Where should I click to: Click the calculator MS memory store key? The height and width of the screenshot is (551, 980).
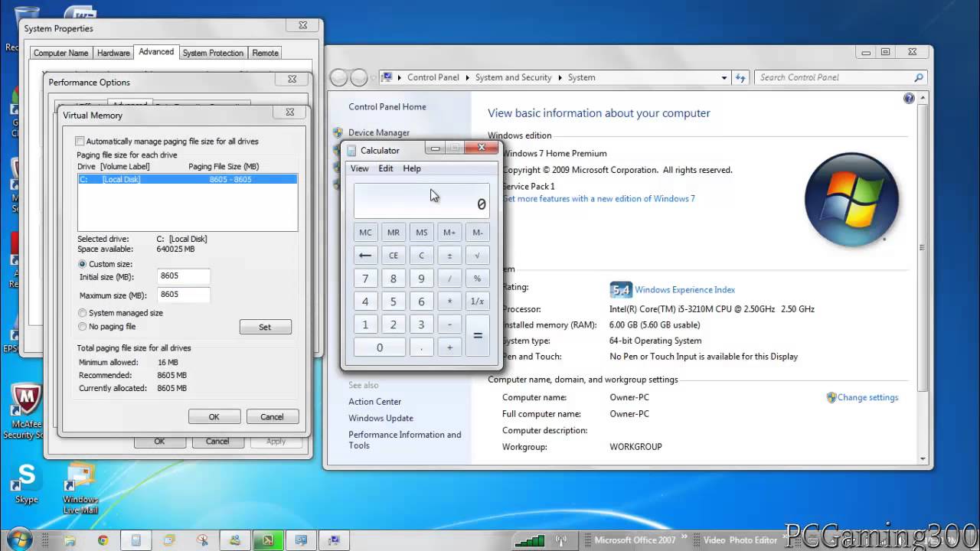click(421, 233)
